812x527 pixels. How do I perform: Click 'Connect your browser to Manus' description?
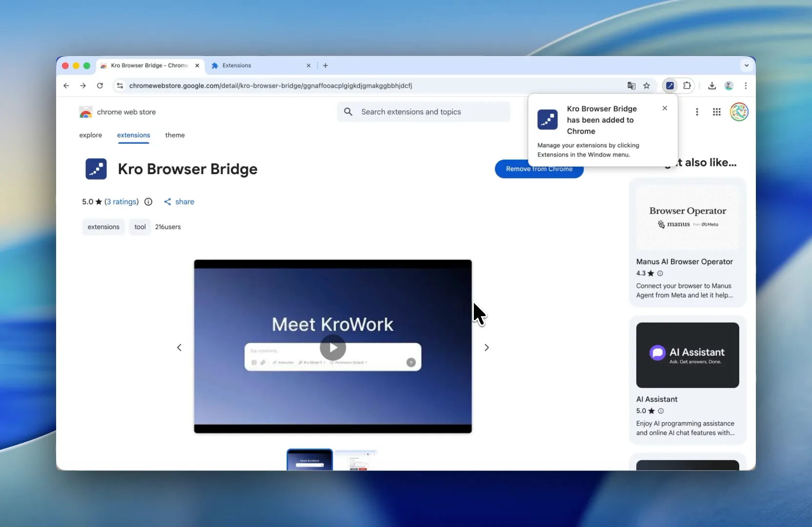coord(684,290)
